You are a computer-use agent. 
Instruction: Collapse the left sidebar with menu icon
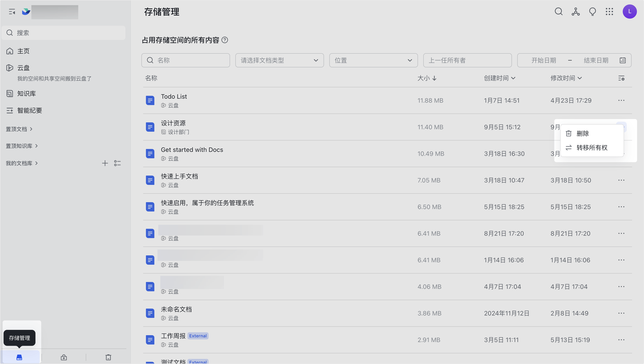[12, 12]
